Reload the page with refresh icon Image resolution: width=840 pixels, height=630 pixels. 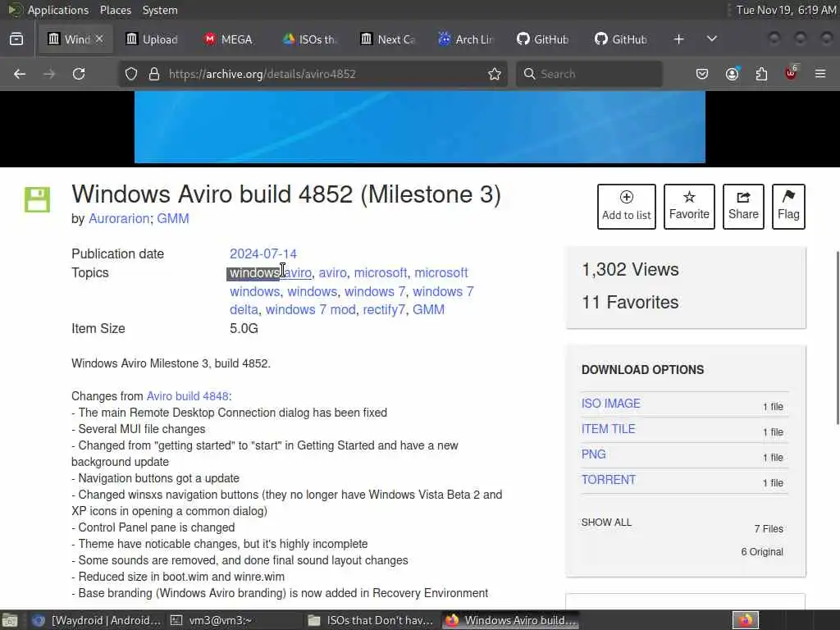coord(79,74)
